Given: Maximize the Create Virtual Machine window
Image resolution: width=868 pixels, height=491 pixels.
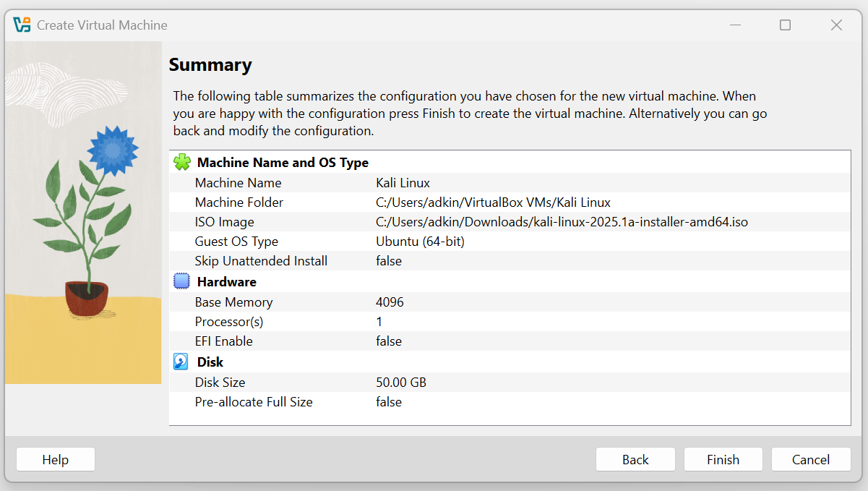Looking at the screenshot, I should click(x=785, y=25).
